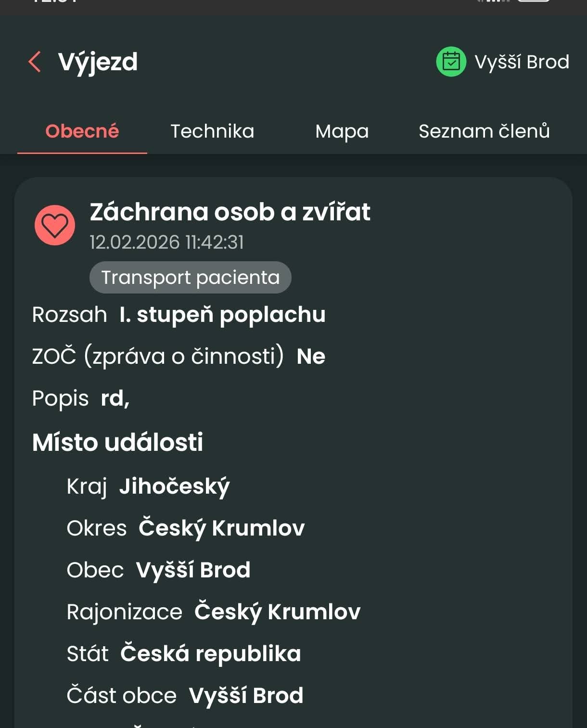Tap the Stát Česká republika row
The height and width of the screenshot is (728, 587).
point(184,654)
